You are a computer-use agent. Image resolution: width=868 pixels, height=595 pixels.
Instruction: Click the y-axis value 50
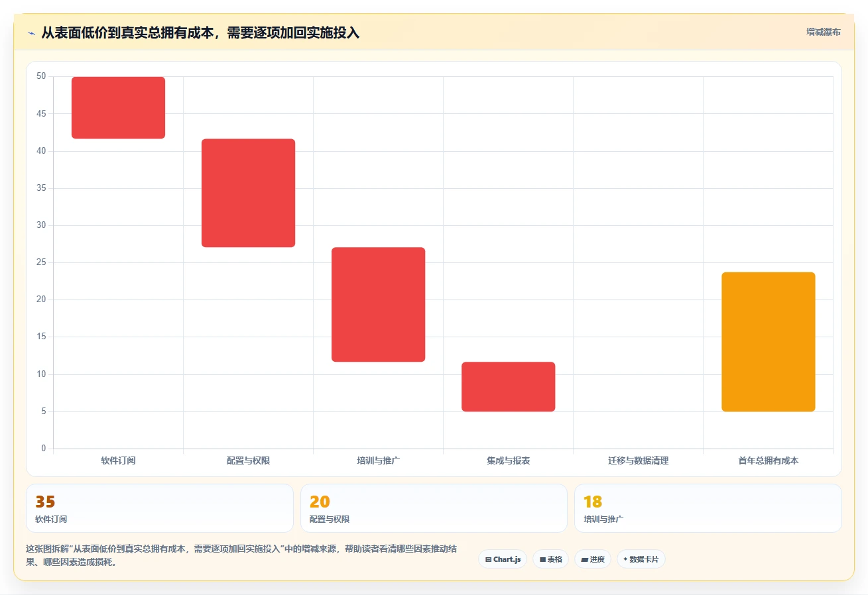point(41,76)
